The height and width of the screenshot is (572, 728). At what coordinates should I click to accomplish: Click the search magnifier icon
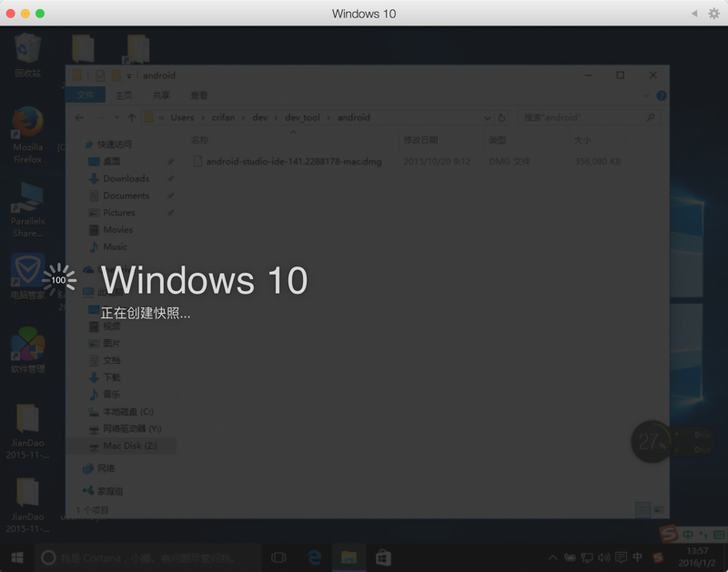click(x=651, y=117)
